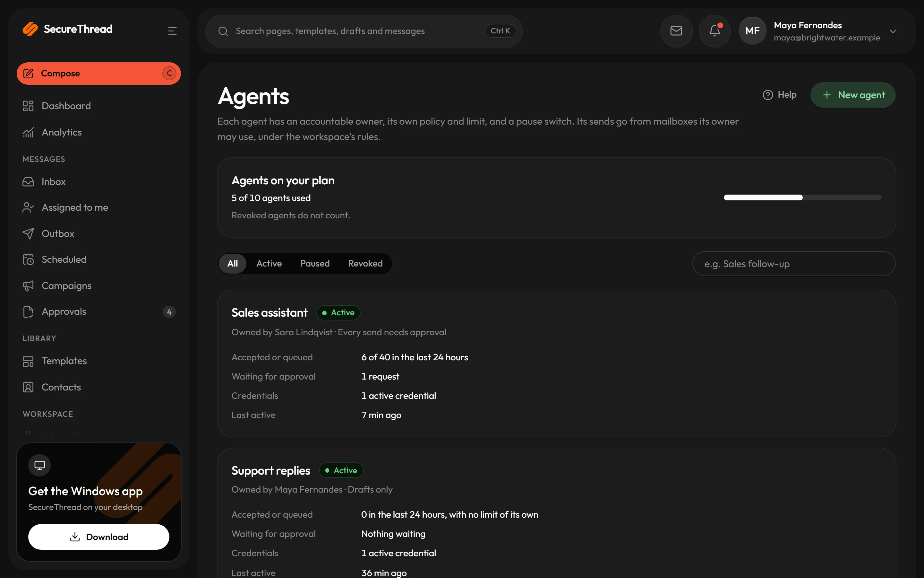Click the SecureThread logo icon

pyautogui.click(x=30, y=29)
